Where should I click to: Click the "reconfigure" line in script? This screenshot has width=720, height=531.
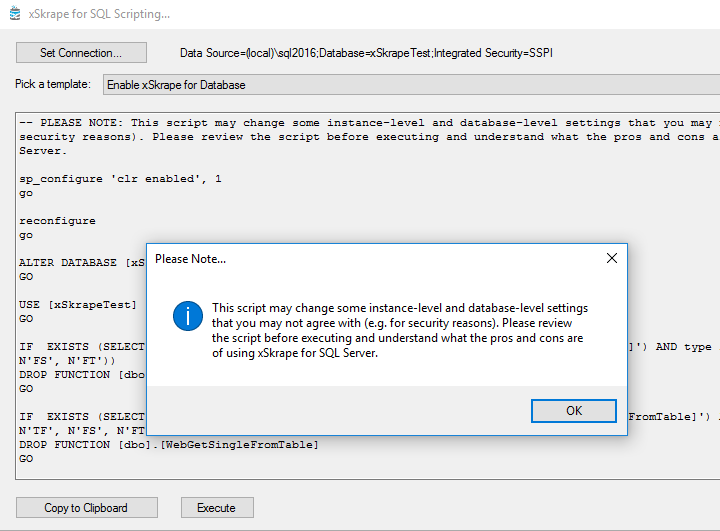pyautogui.click(x=57, y=221)
